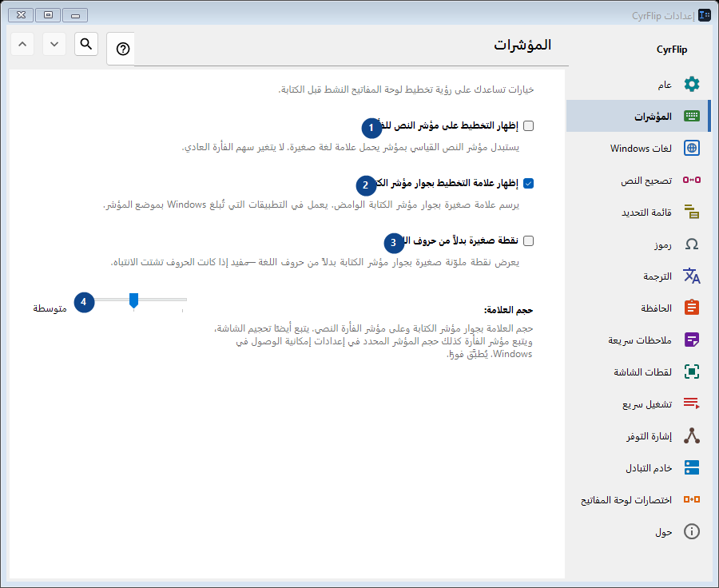Click the حجم العلامة label
The height and width of the screenshot is (588, 719).
(x=508, y=310)
